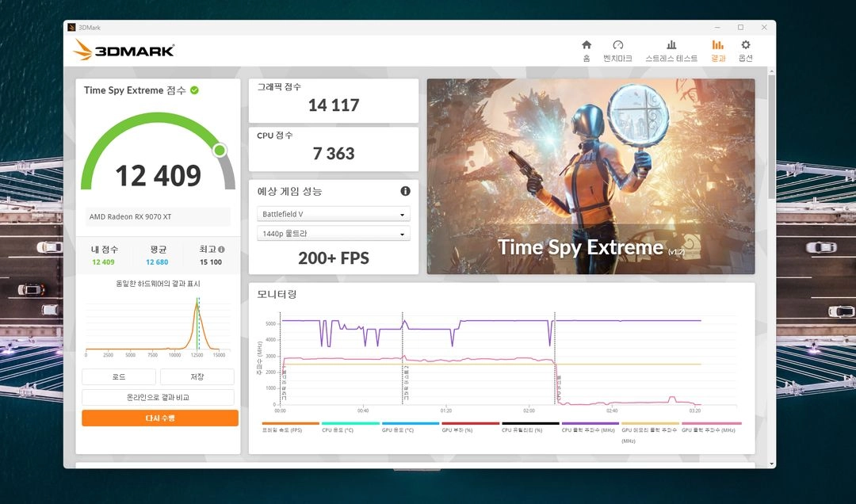Go to the 홈 (Home) tab
Screen dimensions: 856x504
[x=587, y=51]
